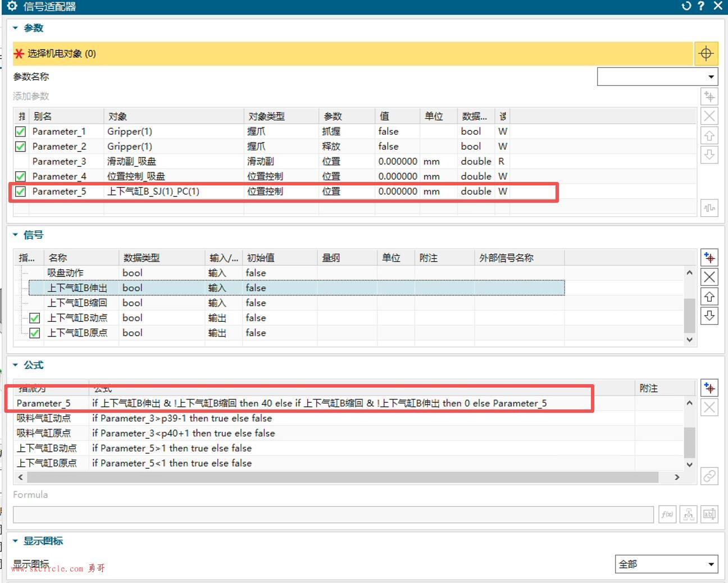Add a new formula with plus icon
This screenshot has height=583, width=728.
click(709, 388)
